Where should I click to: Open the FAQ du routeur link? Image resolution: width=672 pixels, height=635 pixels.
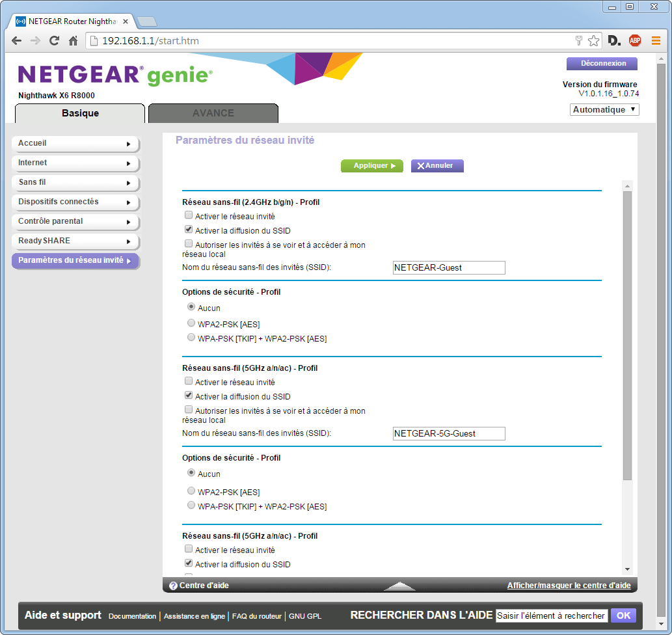tap(257, 616)
